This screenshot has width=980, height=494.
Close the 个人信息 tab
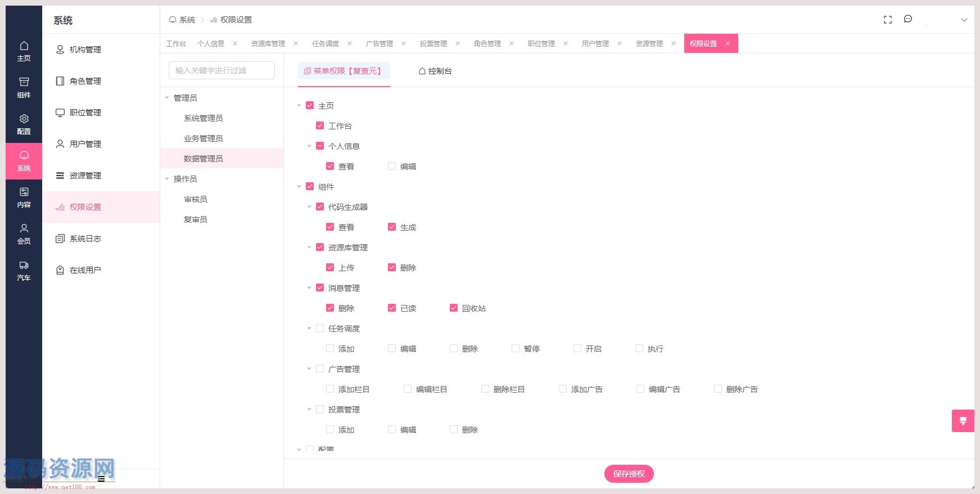click(x=235, y=43)
